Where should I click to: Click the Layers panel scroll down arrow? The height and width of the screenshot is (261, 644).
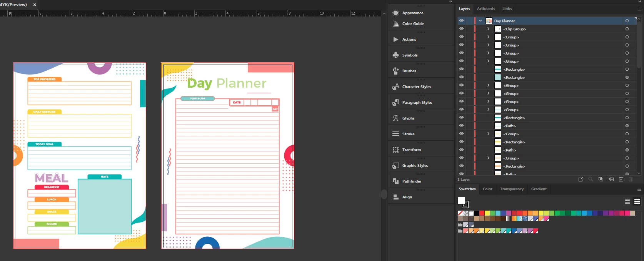(x=639, y=173)
